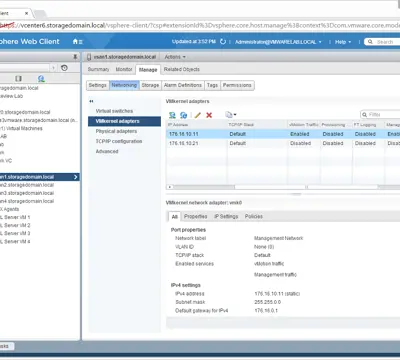Image resolution: width=400 pixels, height=360 pixels.
Task: Sort by vMotion Traffic column header
Action: pyautogui.click(x=304, y=125)
